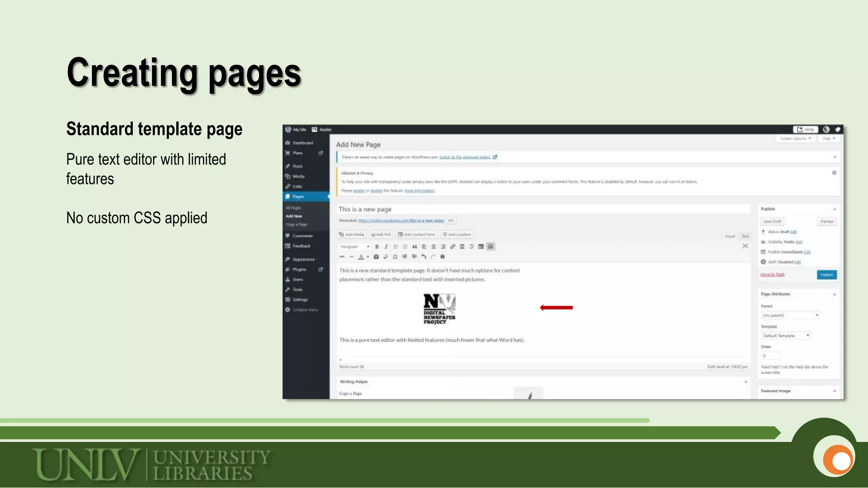
Task: Open Reader in top admin bar
Action: click(322, 130)
